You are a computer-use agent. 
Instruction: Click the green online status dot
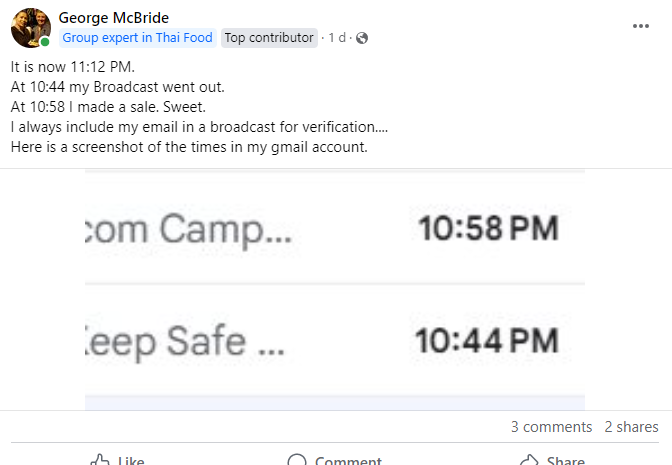[x=45, y=42]
